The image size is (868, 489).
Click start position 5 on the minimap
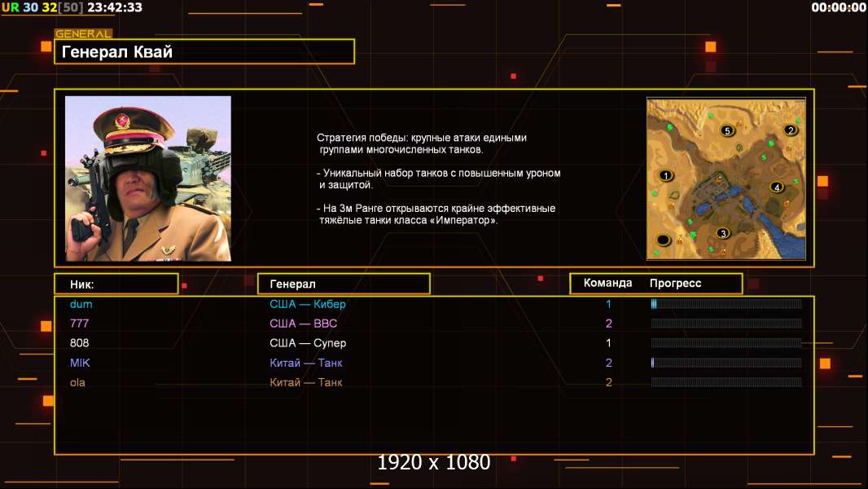point(727,130)
